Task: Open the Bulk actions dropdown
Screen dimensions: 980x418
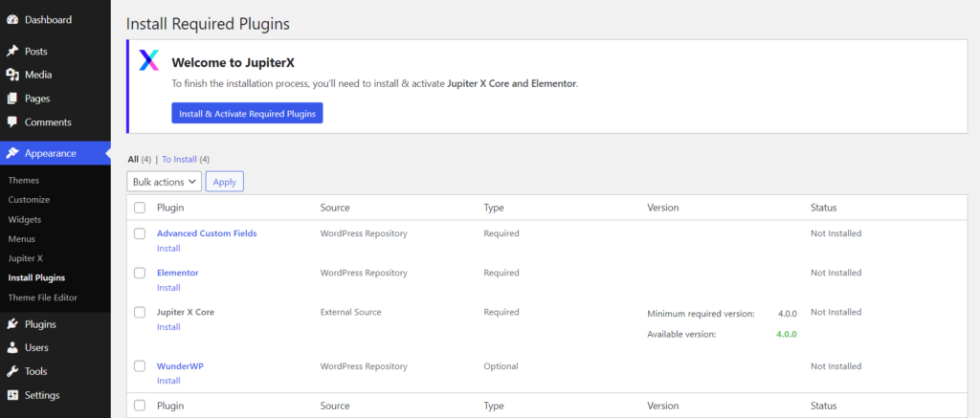Action: point(164,182)
